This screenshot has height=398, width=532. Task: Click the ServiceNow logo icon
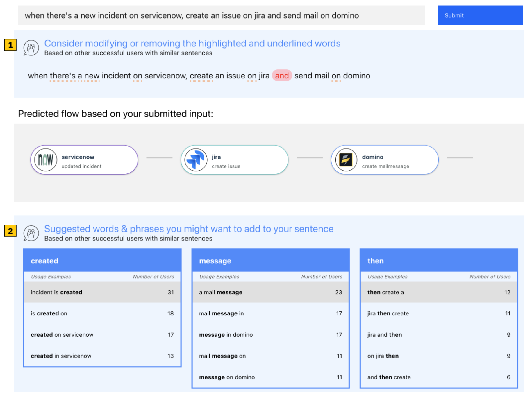pyautogui.click(x=46, y=160)
